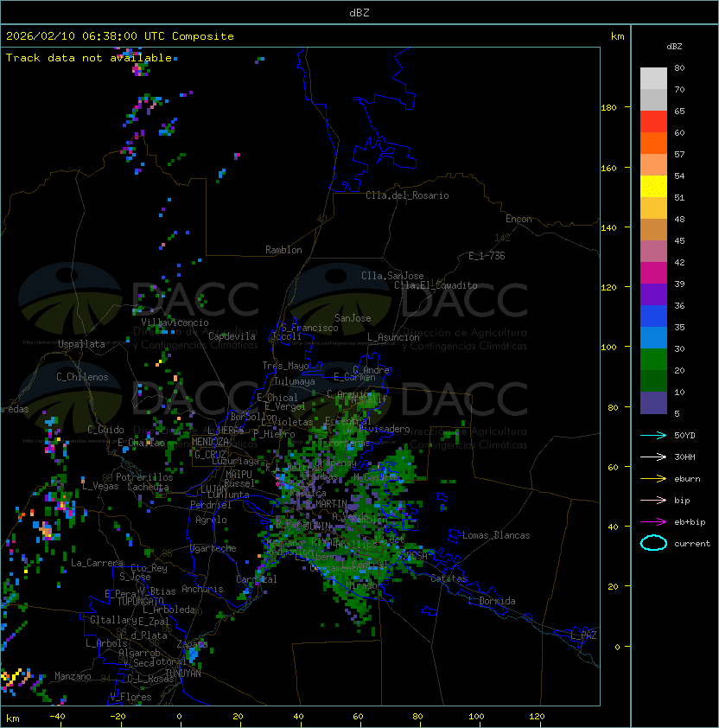The image size is (719, 728).
Task: Click the Ugarteche label
Action: point(213,548)
